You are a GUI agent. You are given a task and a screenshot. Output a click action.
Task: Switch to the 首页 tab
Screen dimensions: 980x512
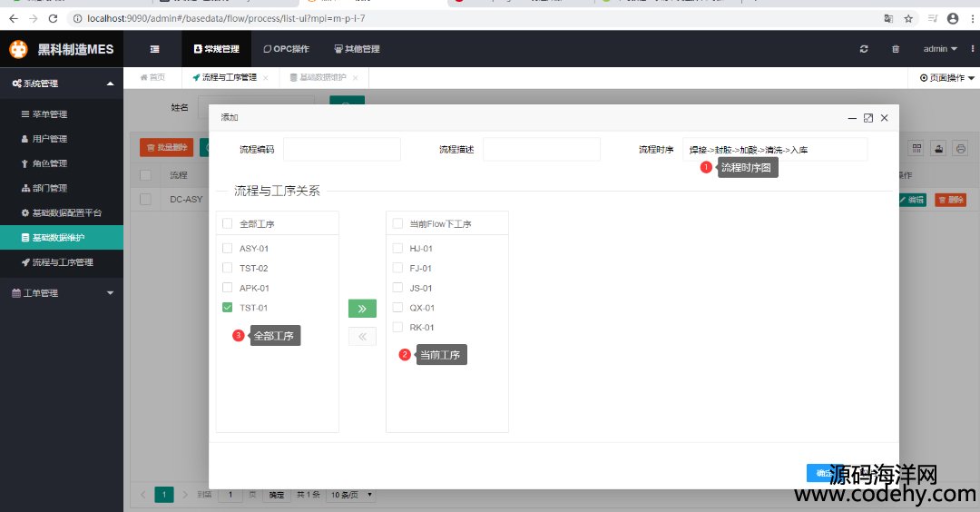pyautogui.click(x=152, y=77)
